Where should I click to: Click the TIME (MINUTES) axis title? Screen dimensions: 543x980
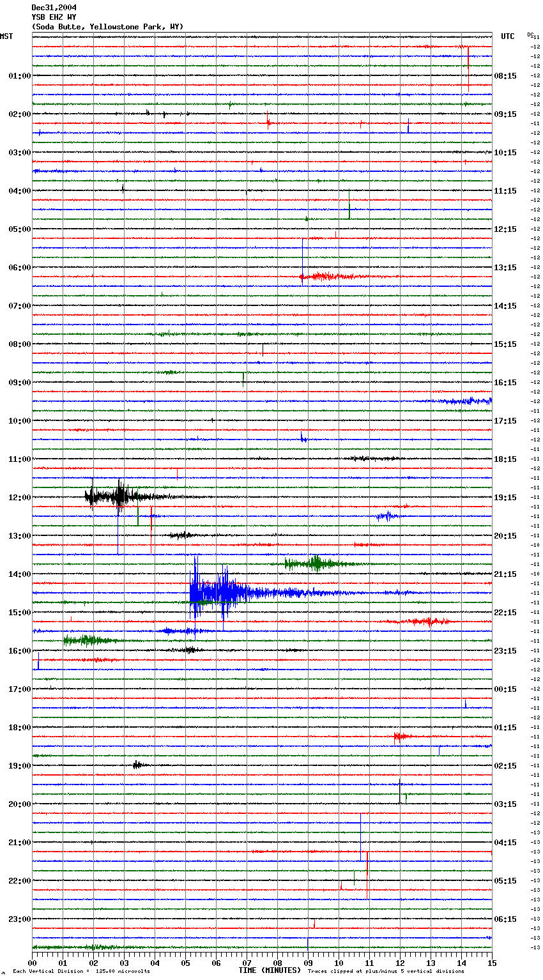[x=270, y=970]
